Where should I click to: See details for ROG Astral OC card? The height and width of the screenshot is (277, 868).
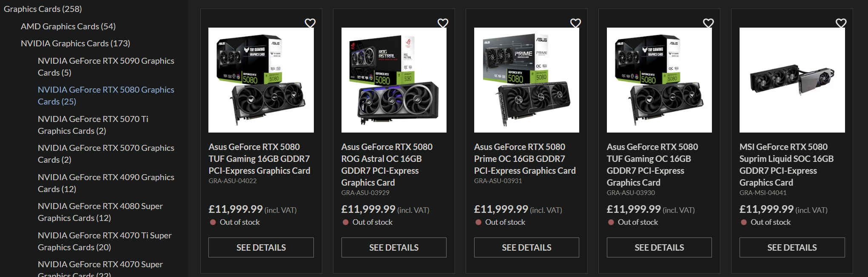394,247
